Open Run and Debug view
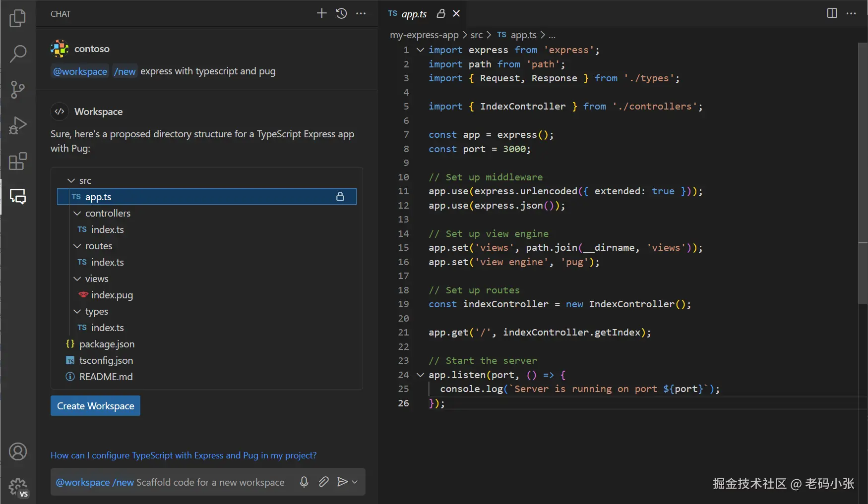 coord(18,125)
